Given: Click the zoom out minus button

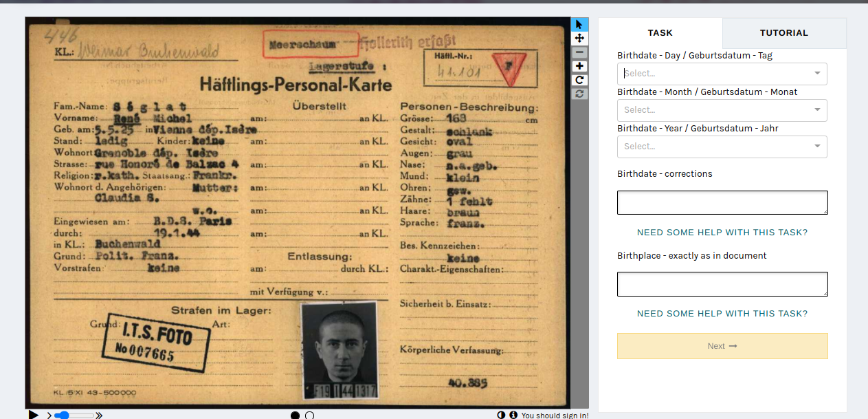Looking at the screenshot, I should tap(579, 52).
